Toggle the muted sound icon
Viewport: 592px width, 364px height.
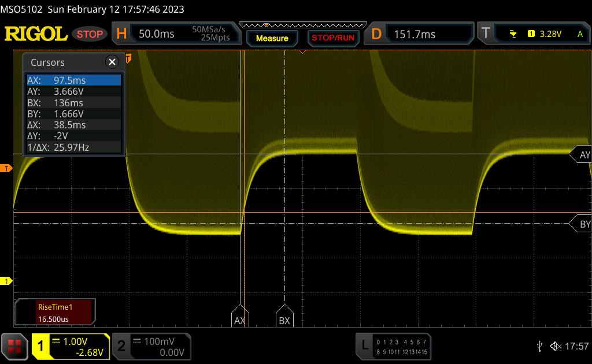click(556, 346)
